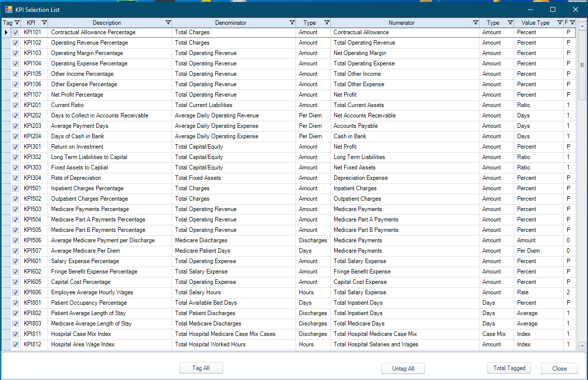This screenshot has width=588, height=380.
Task: Uncheck the KPI101 Contractual Allowance Percentage row
Action: pos(15,32)
